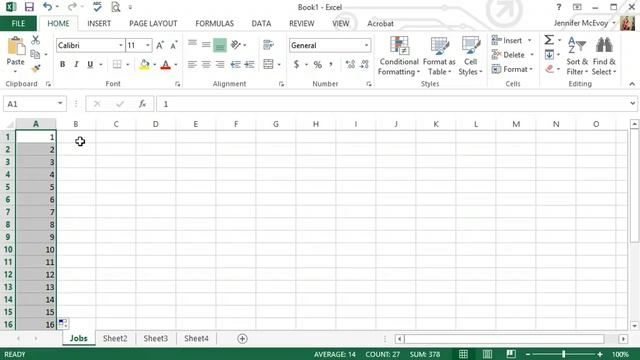Click the Insert Function fx button
Screen dimensions: 640x360
(142, 104)
